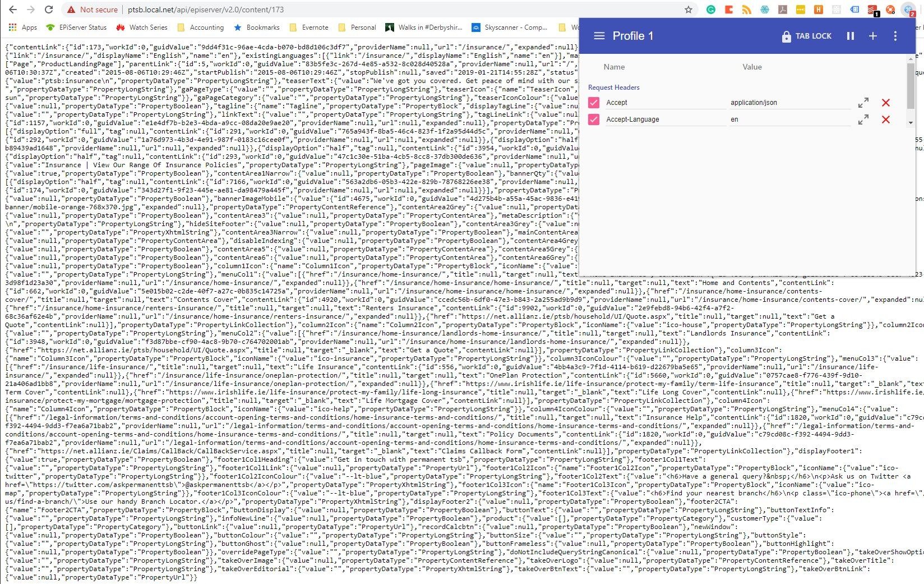The width and height of the screenshot is (924, 584).
Task: Open the Accounting bookmarks folder
Action: (201, 27)
